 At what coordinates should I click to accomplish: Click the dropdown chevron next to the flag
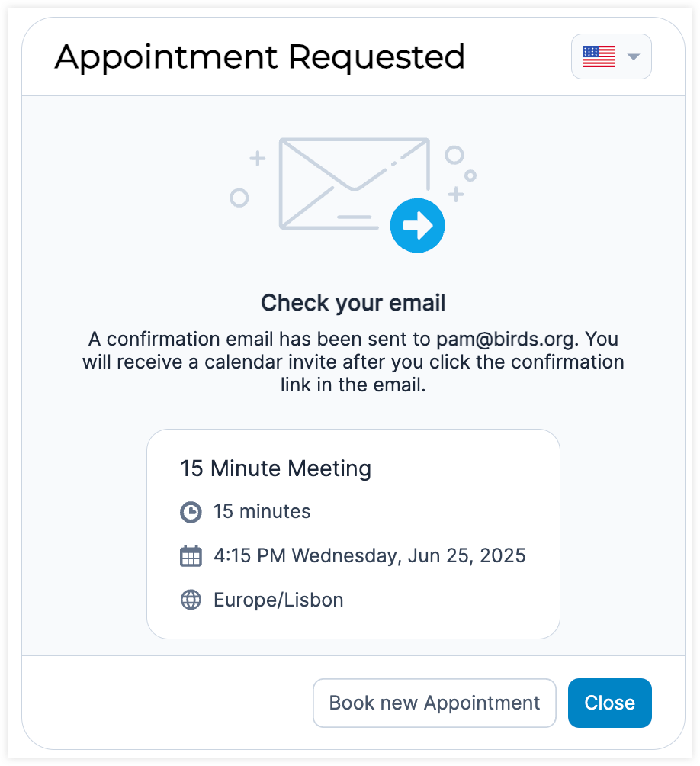[x=633, y=56]
